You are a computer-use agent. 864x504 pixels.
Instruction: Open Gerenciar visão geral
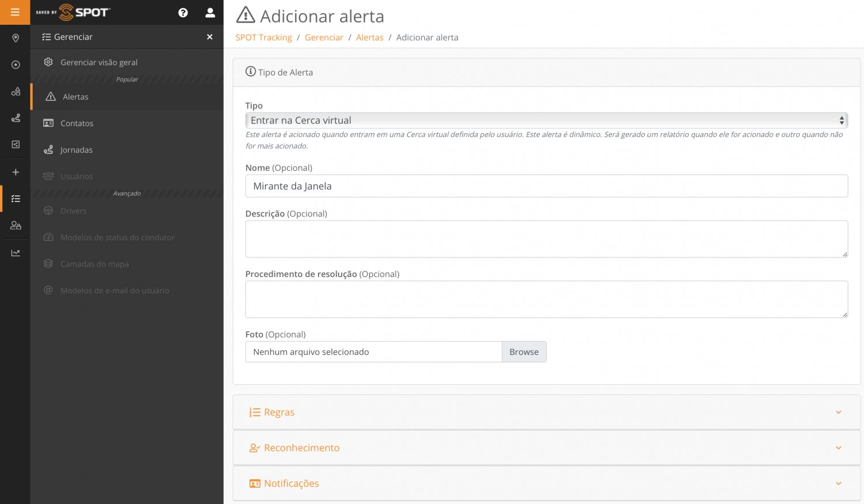[x=99, y=62]
